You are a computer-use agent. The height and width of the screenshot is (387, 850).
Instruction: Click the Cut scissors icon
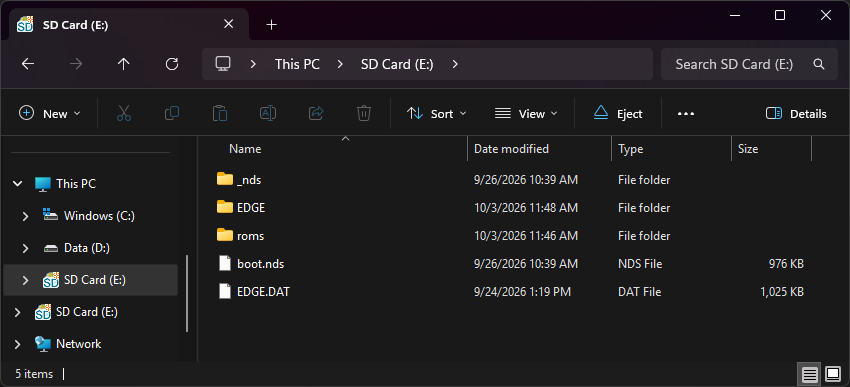124,113
